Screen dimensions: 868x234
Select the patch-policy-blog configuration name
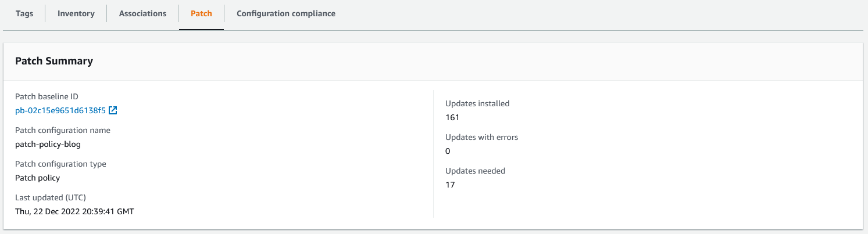point(48,144)
